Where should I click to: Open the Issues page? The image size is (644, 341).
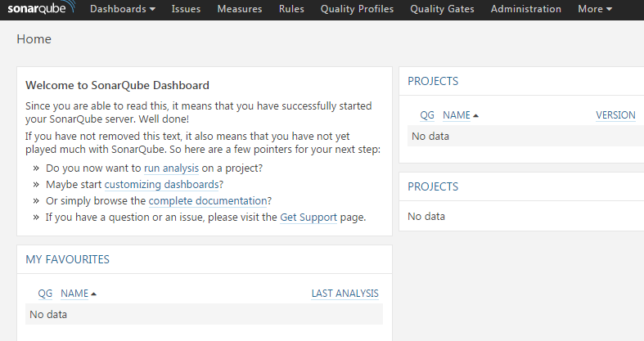186,9
